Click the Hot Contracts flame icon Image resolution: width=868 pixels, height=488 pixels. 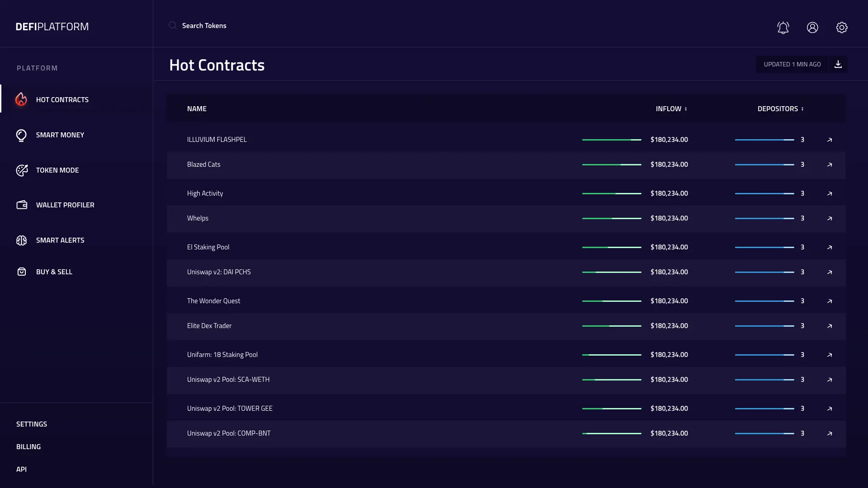pyautogui.click(x=21, y=99)
